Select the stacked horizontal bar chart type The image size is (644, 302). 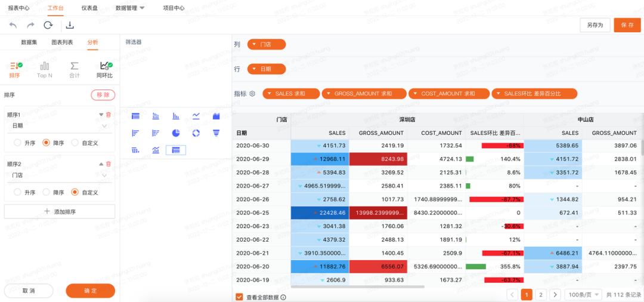pos(156,132)
